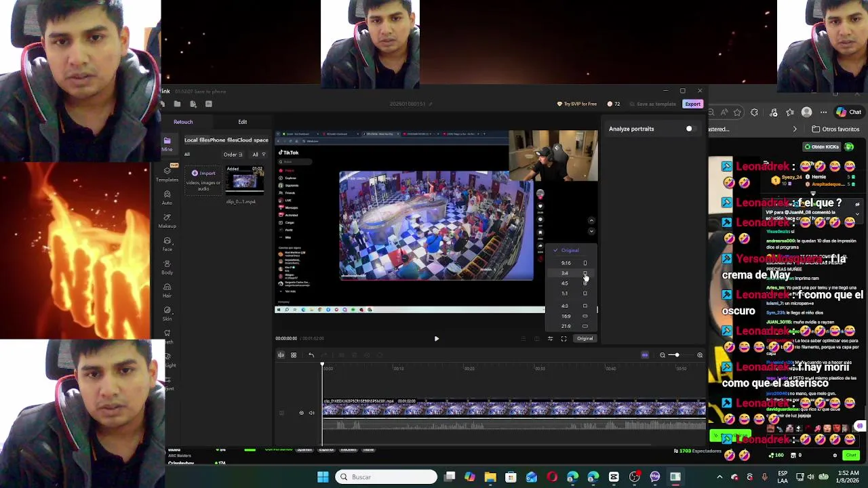Open File Explorer from taskbar
The width and height of the screenshot is (868, 488).
[490, 477]
